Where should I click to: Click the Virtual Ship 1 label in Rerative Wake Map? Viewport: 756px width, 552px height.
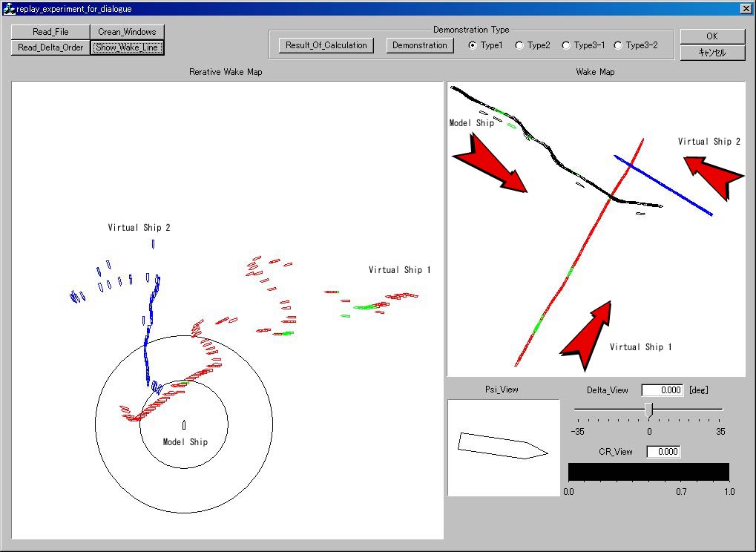click(400, 270)
